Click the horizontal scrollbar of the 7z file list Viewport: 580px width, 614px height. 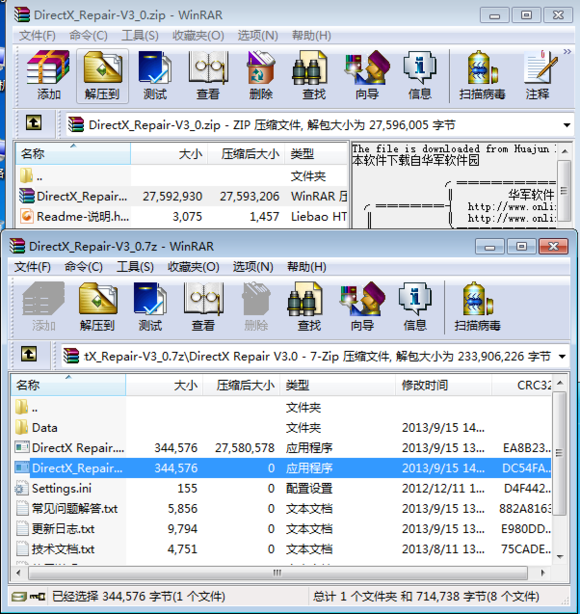[x=278, y=573]
